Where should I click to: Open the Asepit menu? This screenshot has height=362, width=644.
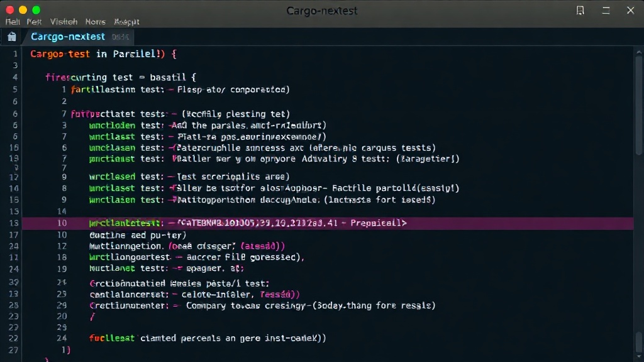coord(126,22)
